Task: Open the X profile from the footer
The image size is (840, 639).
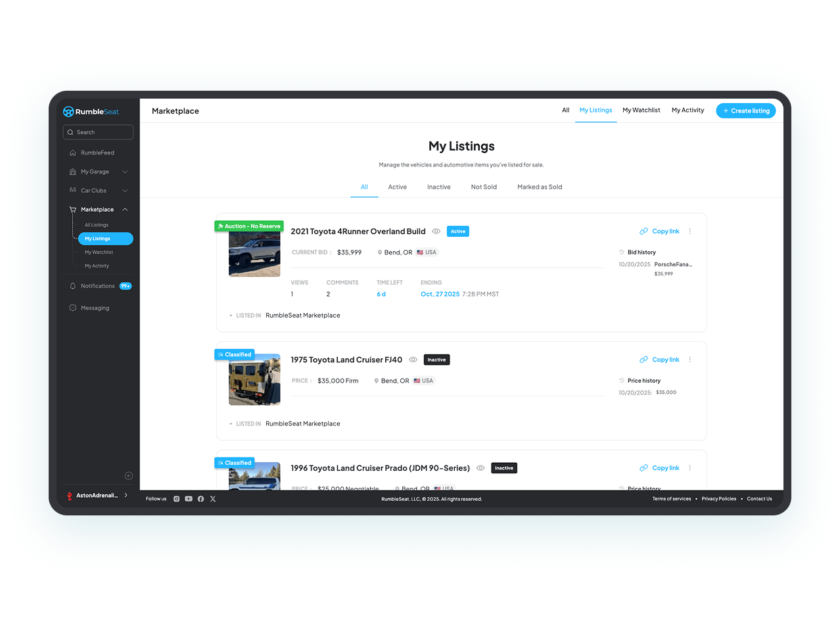Action: (x=212, y=498)
